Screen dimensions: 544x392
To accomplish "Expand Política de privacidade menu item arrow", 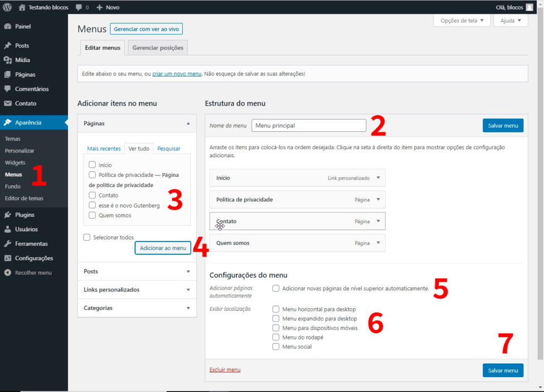I will click(378, 200).
